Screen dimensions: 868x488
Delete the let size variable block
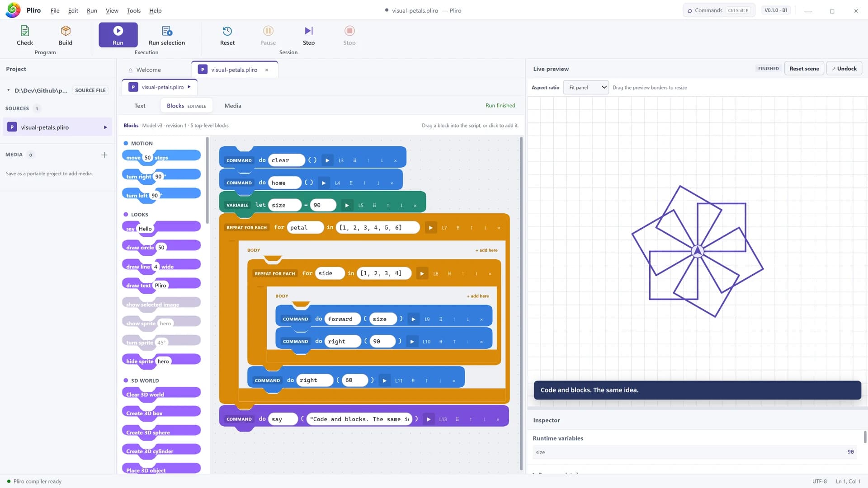pyautogui.click(x=415, y=205)
